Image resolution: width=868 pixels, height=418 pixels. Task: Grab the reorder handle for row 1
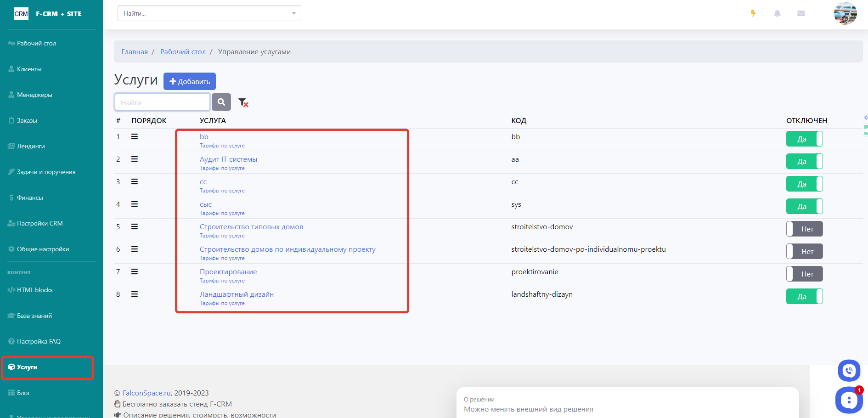point(135,136)
